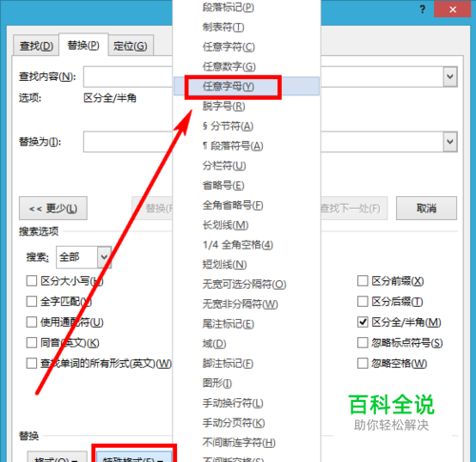476x462 pixels.
Task: Pick 无宽可选分隔符(O) menu item
Action: pyautogui.click(x=247, y=284)
